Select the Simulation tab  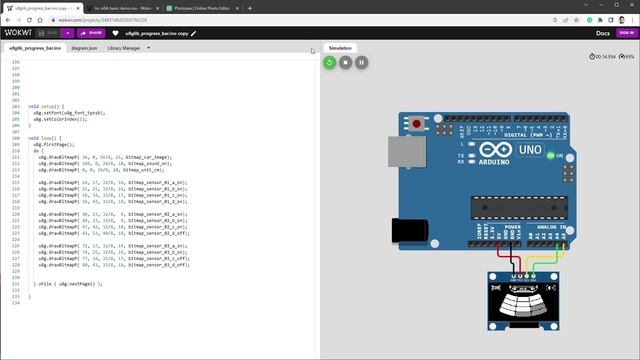click(340, 48)
